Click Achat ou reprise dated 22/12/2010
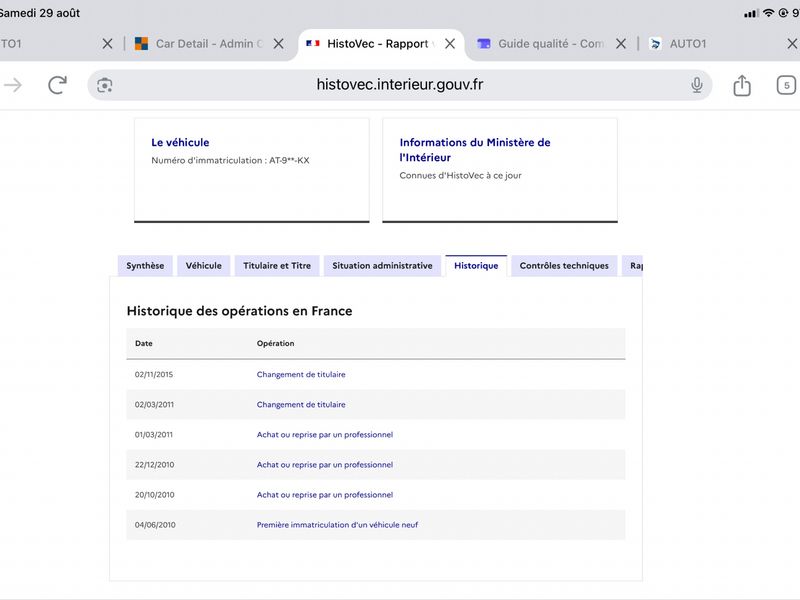The image size is (800, 600). click(324, 465)
